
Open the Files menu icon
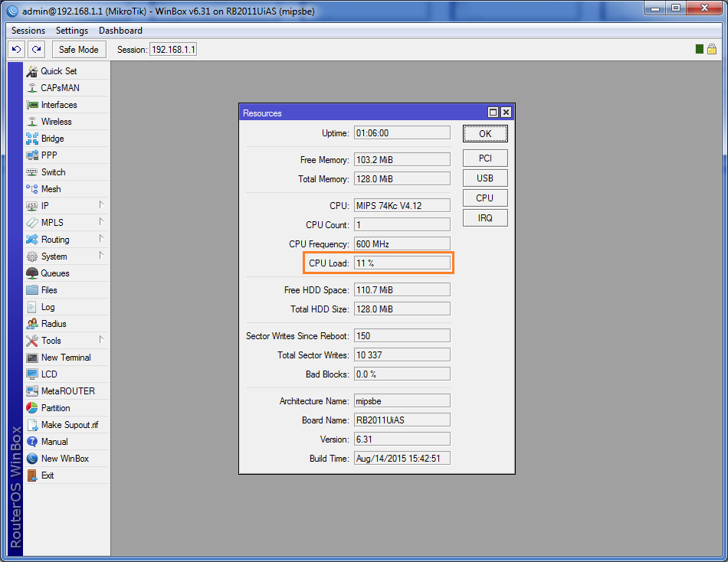pyautogui.click(x=32, y=290)
